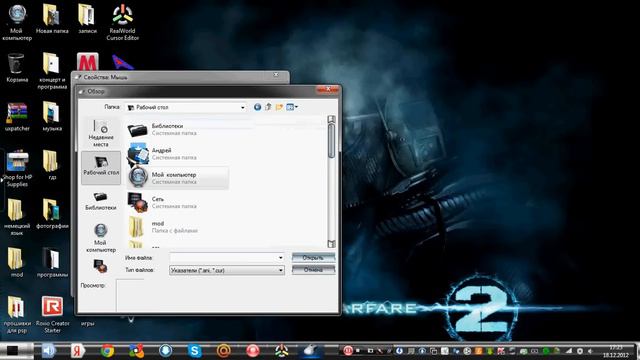Launch Google Chrome from the taskbar
This screenshot has width=640, height=360.
[107, 350]
